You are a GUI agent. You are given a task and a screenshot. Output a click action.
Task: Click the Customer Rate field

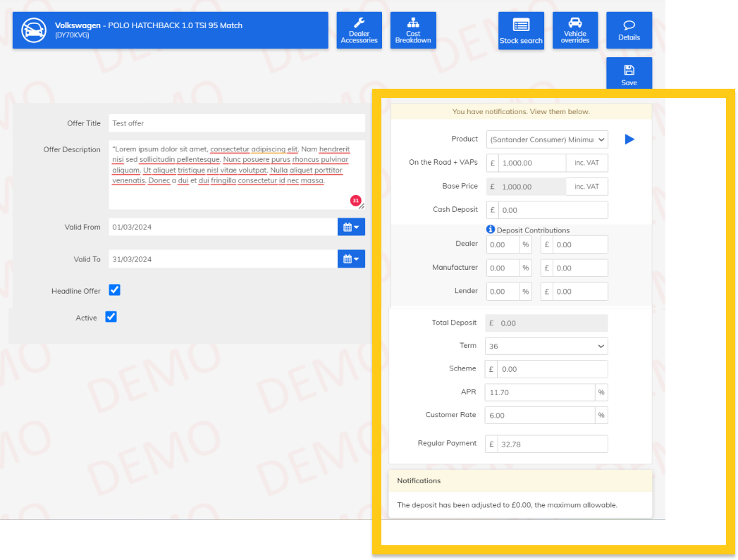click(540, 415)
